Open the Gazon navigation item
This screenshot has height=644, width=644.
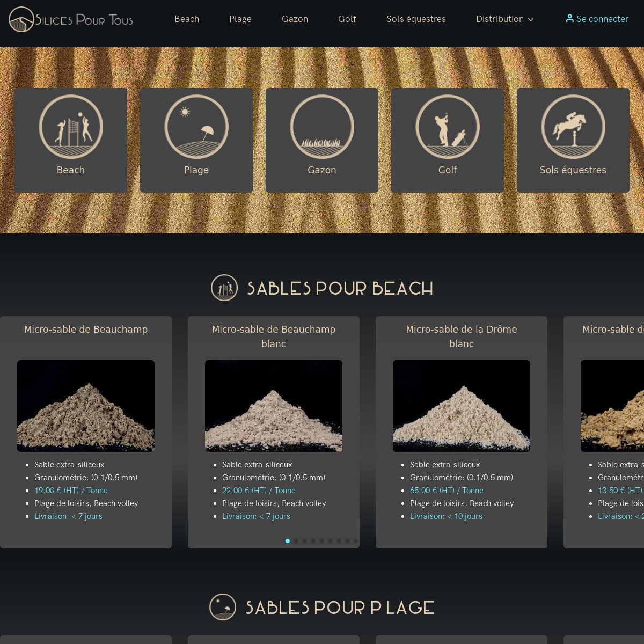click(x=295, y=19)
